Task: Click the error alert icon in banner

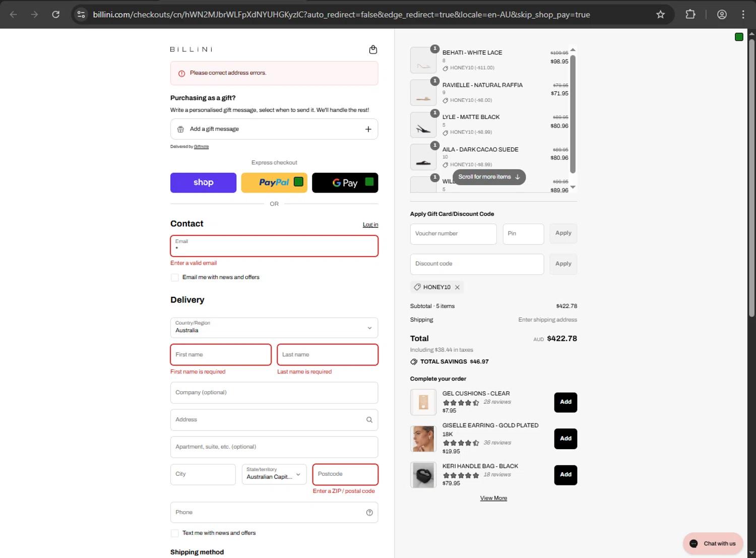Action: (181, 74)
